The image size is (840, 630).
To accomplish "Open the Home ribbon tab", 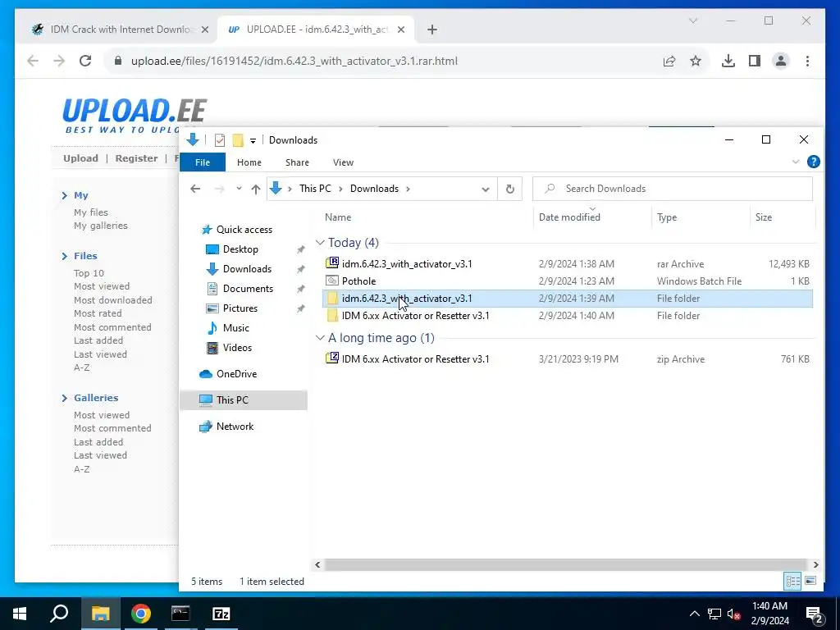I will point(249,162).
